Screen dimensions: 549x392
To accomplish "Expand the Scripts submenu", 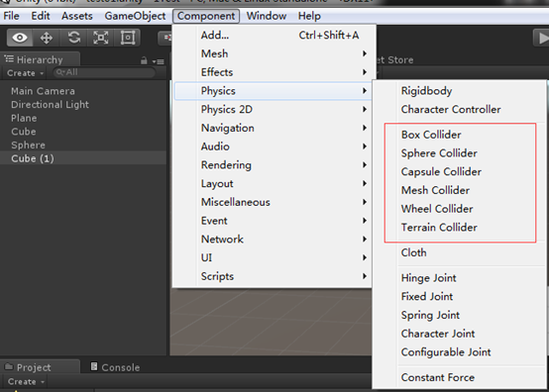I will [273, 276].
